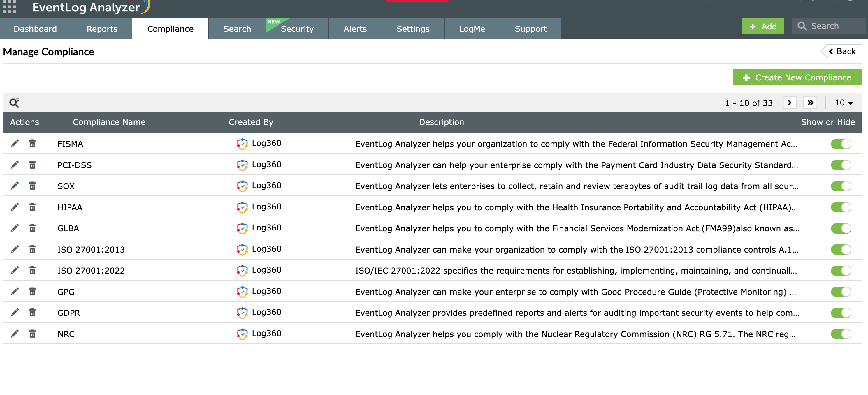Click the EventLog Analyzer logo
The height and width of the screenshot is (395, 868).
[x=91, y=7]
